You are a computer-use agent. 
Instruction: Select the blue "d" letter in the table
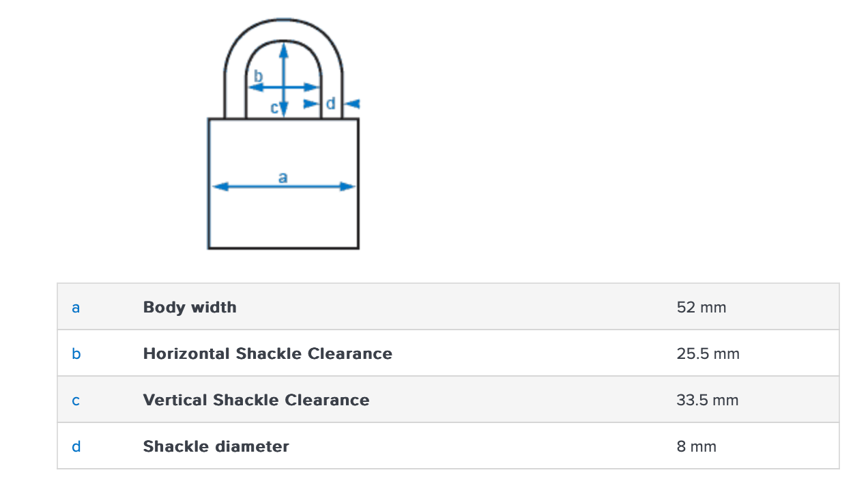[76, 446]
